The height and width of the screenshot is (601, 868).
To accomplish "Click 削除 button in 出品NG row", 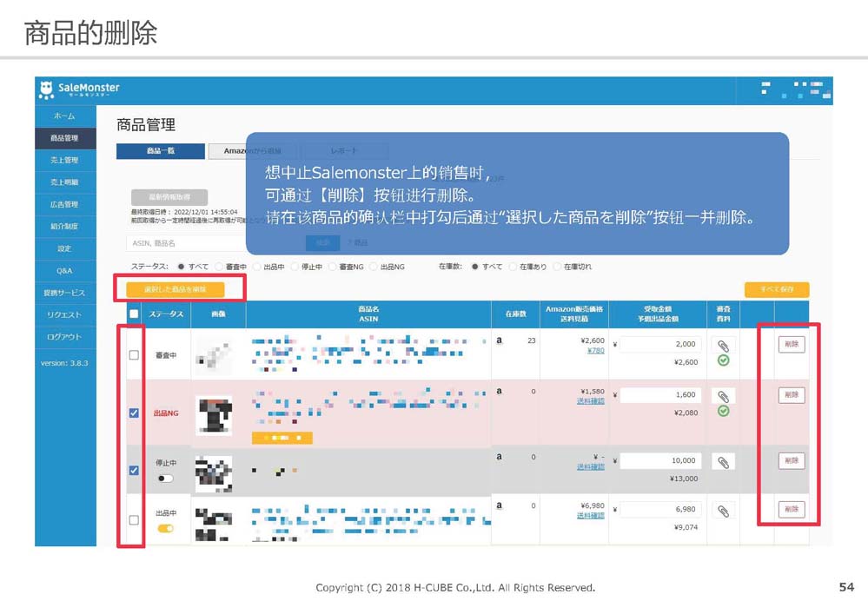I will [792, 395].
